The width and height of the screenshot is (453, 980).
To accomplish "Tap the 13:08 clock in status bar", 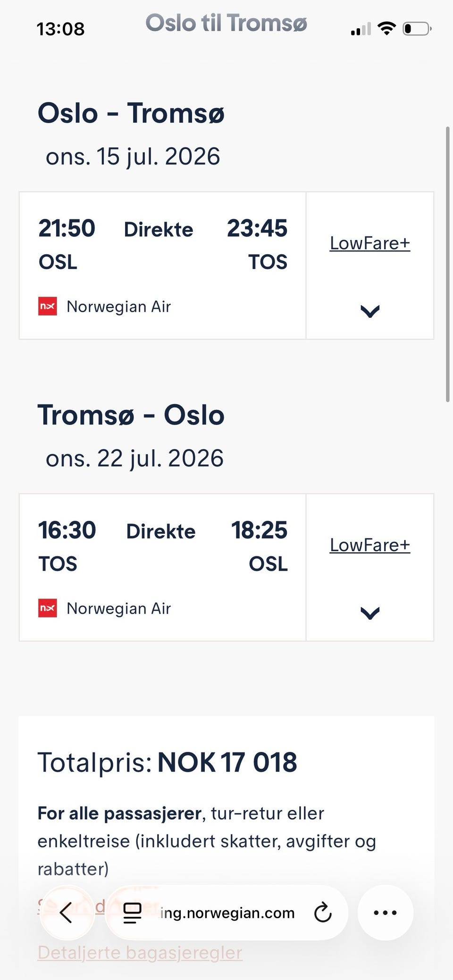I will 60,29.
